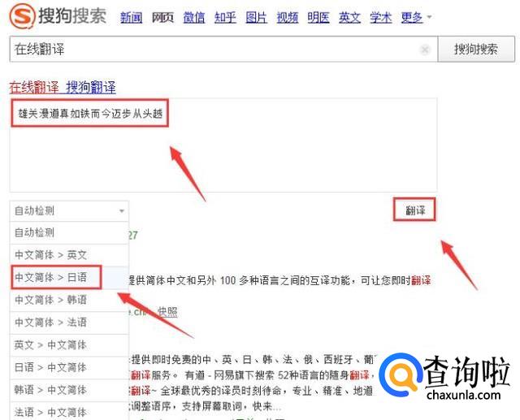Image resolution: width=520 pixels, height=420 pixels.
Task: Choose 中文简体 > 英文 option
Action: pos(69,255)
